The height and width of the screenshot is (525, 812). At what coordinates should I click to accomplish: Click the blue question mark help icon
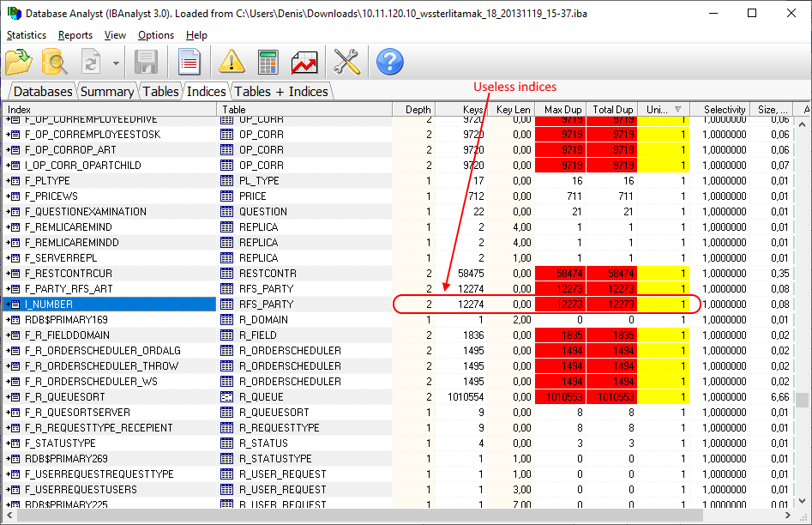tap(389, 62)
